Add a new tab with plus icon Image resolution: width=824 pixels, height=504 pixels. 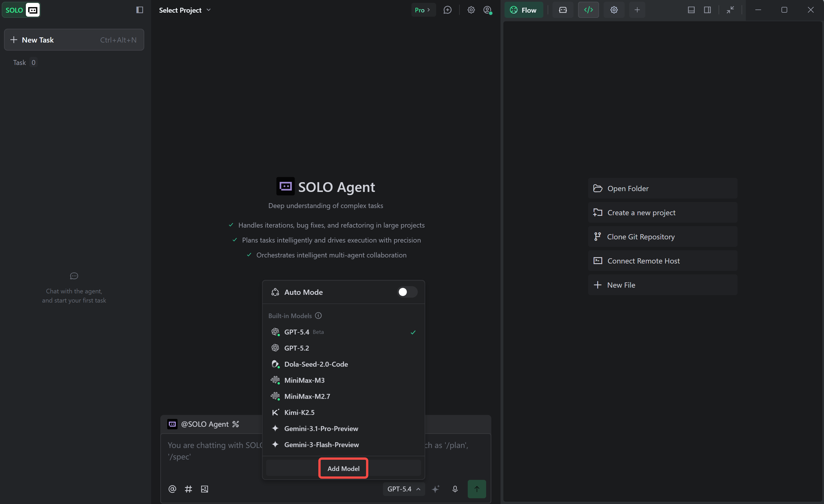click(x=637, y=10)
